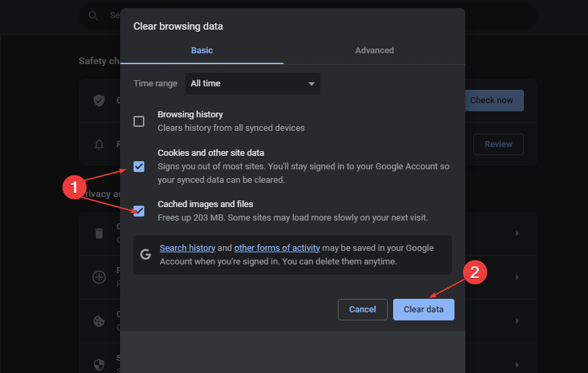588x373 pixels.
Task: Cancel the Clear browsing data dialog
Action: pos(362,310)
